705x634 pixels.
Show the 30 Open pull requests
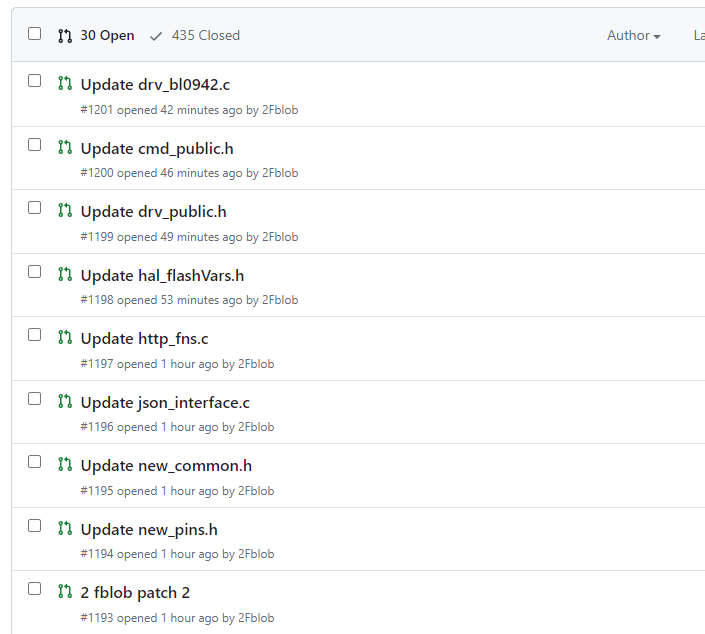point(96,35)
